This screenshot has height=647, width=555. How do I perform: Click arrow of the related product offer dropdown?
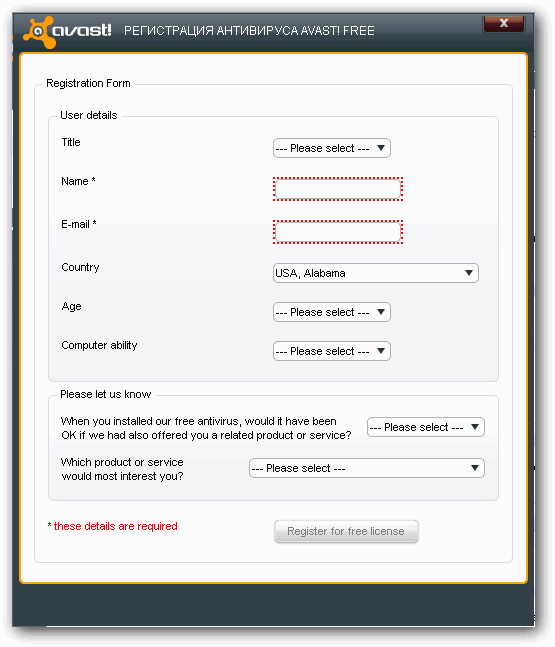475,427
